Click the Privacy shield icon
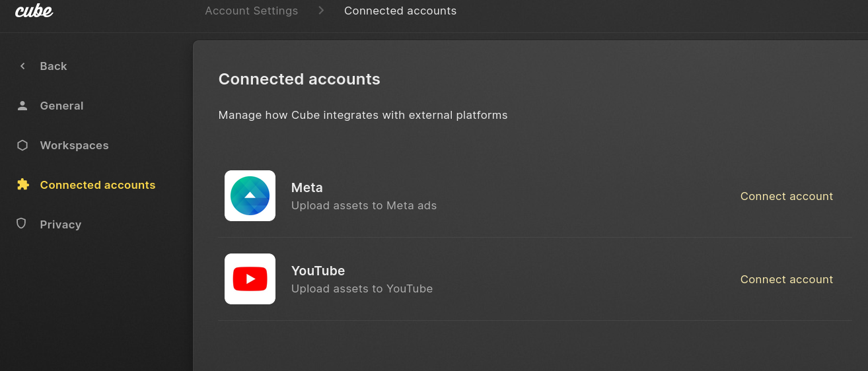This screenshot has height=371, width=868. point(21,224)
